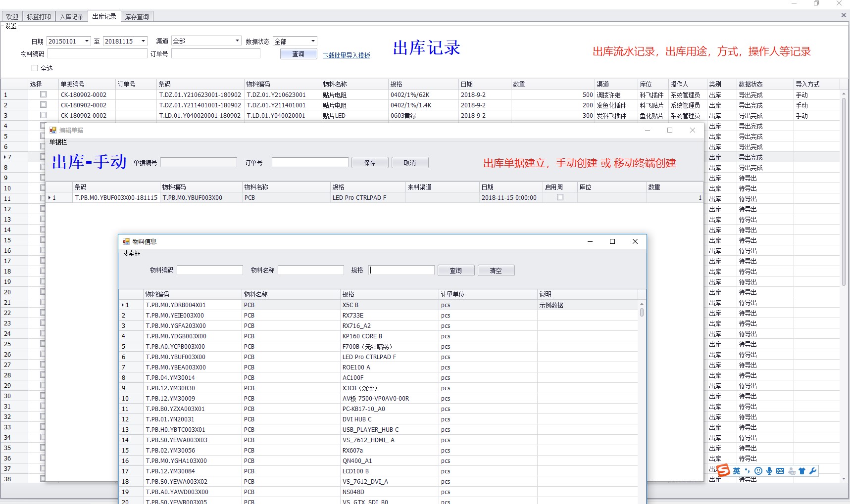The image size is (850, 504).
Task: Click the Sogou input method logo
Action: (723, 470)
